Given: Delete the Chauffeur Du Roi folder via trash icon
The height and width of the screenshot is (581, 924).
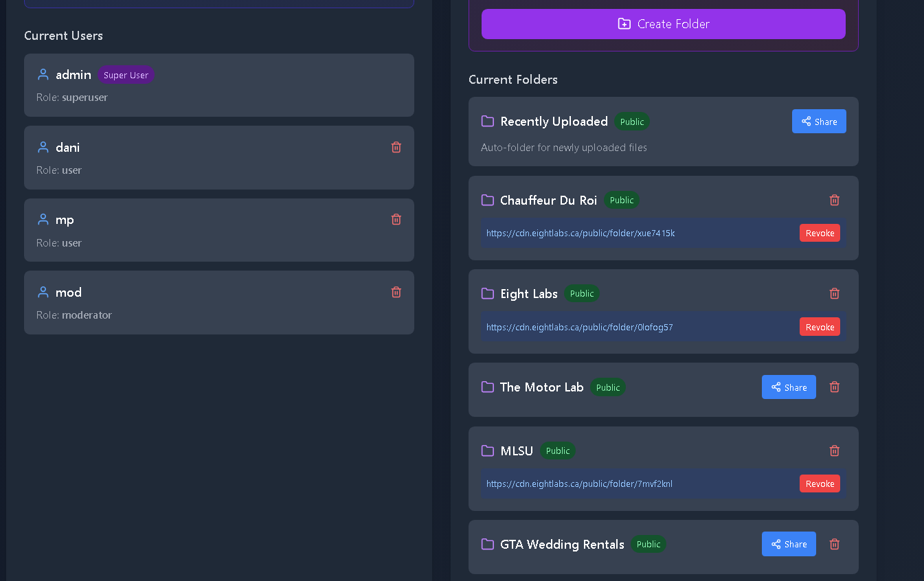Looking at the screenshot, I should 834,200.
